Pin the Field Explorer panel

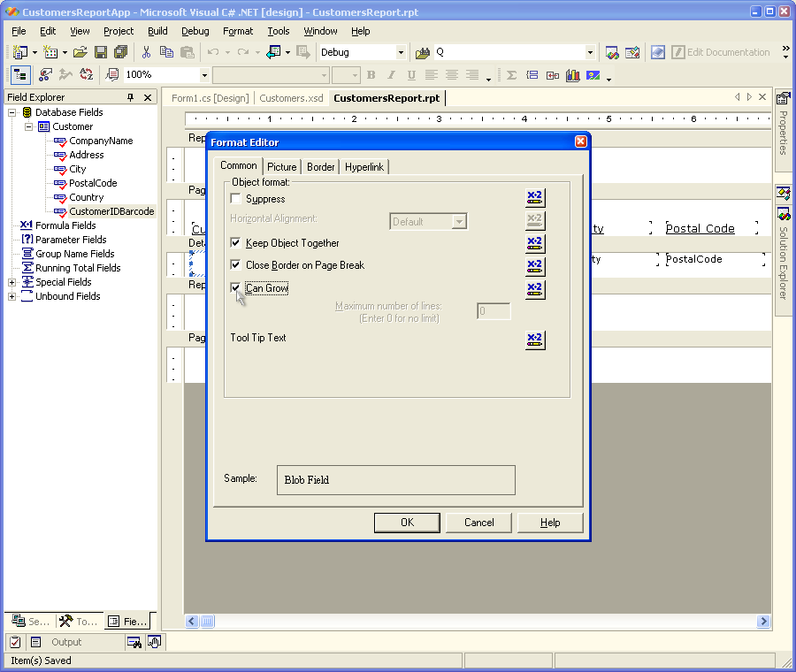pos(131,97)
